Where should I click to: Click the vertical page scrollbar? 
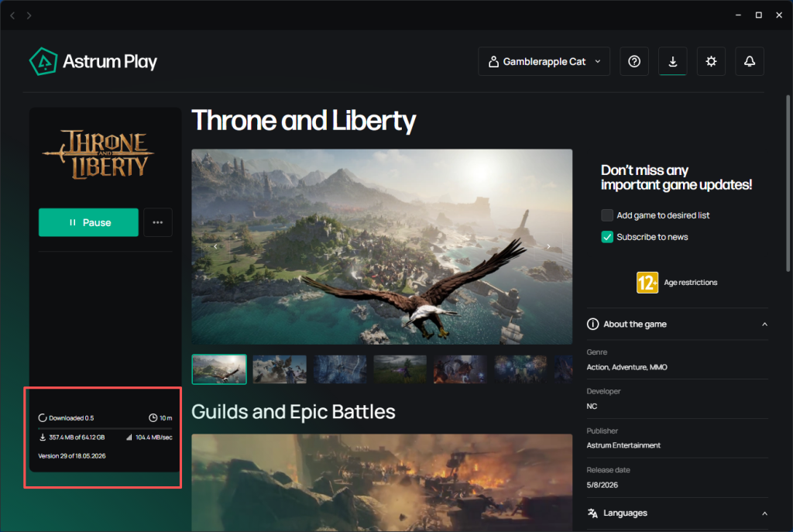tap(788, 183)
